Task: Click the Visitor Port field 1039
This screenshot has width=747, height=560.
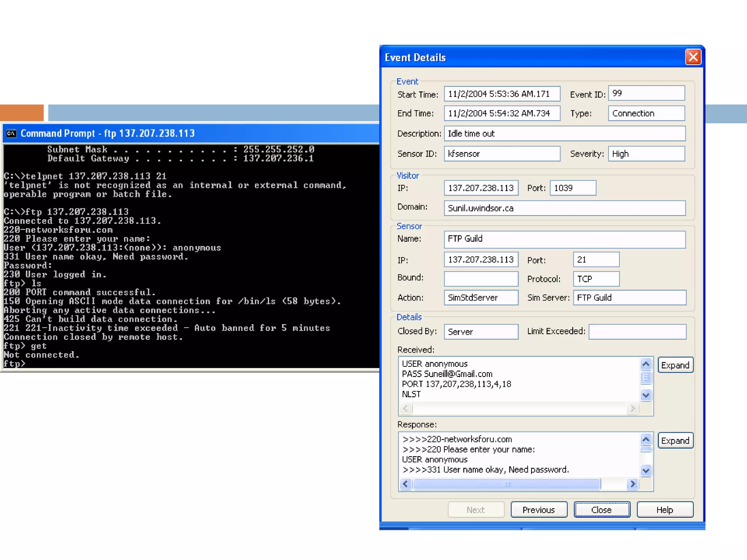Action: point(573,188)
